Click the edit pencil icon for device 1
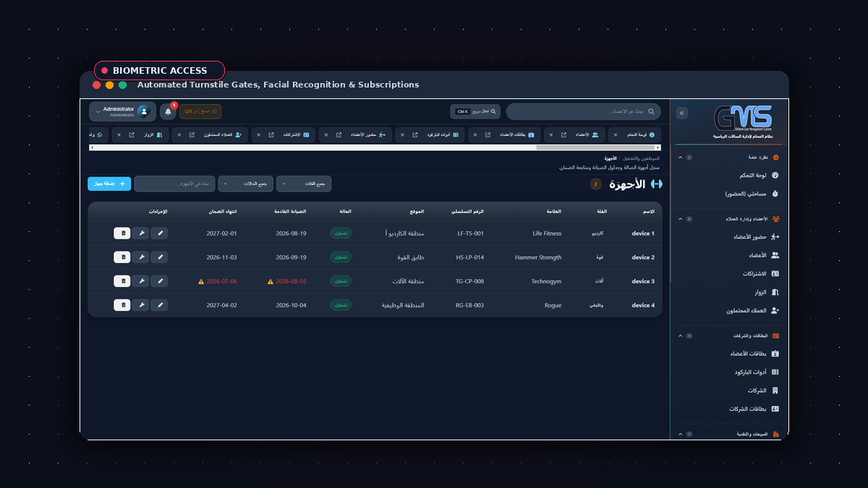Screen dimensions: 868x488 pyautogui.click(x=160, y=234)
